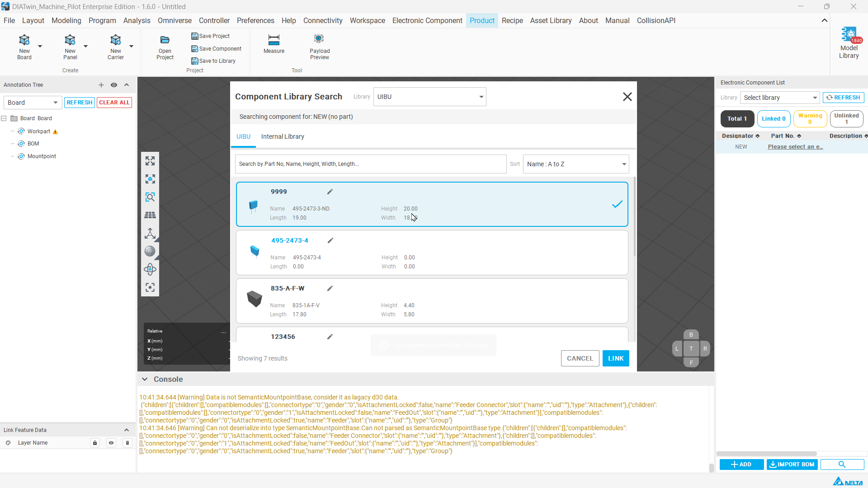868x488 pixels.
Task: Filter list by Total 1
Action: [x=737, y=119]
